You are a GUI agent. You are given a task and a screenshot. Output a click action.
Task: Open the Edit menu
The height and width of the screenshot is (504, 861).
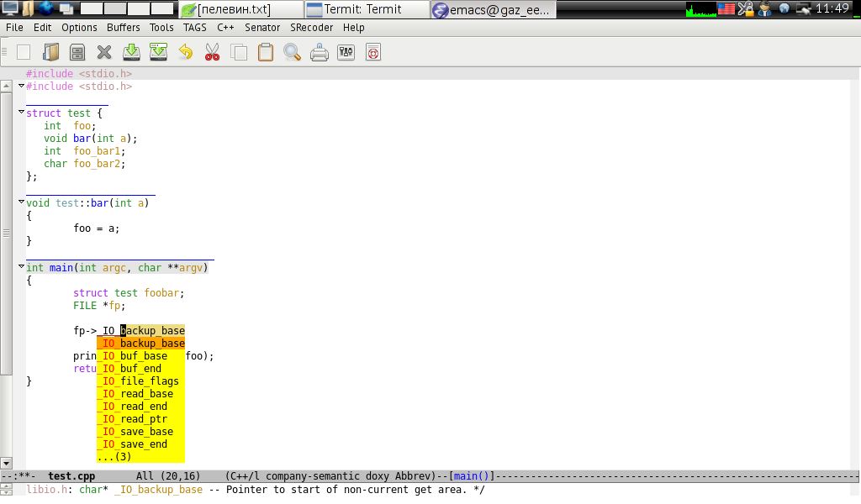(x=42, y=28)
